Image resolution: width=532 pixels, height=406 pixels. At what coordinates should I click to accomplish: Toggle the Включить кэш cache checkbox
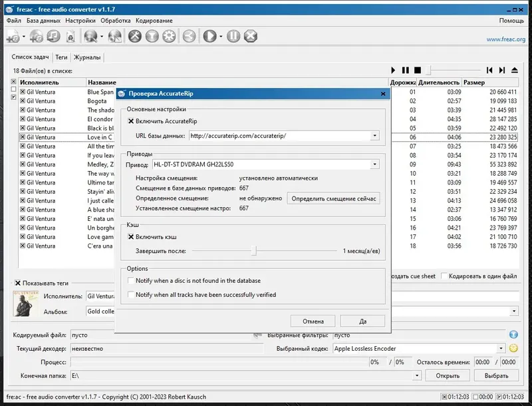point(131,236)
